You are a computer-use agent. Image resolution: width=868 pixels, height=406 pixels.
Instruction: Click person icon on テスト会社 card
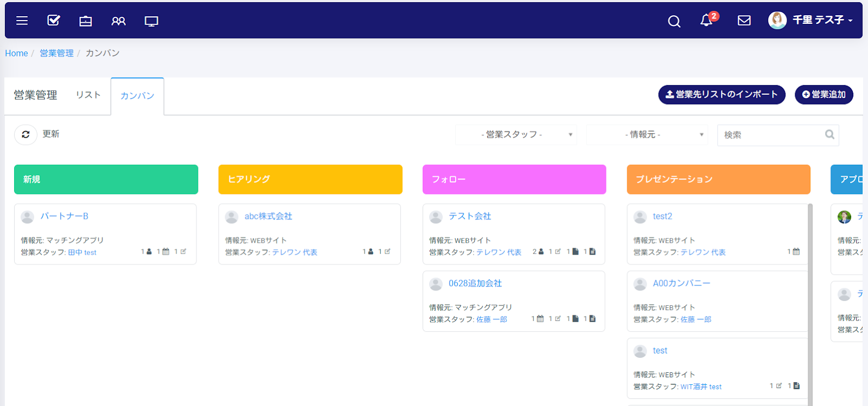click(541, 252)
